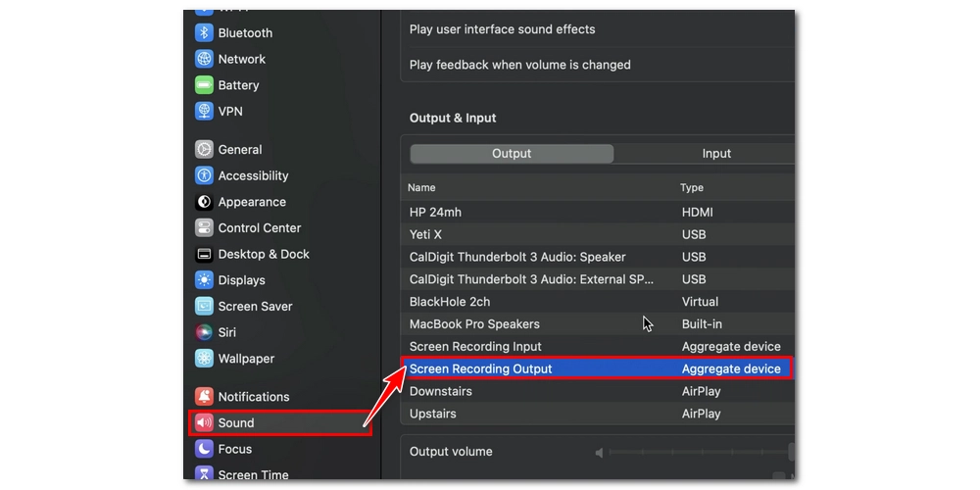Switch to the Output tab
The height and width of the screenshot is (490, 980).
coord(512,154)
